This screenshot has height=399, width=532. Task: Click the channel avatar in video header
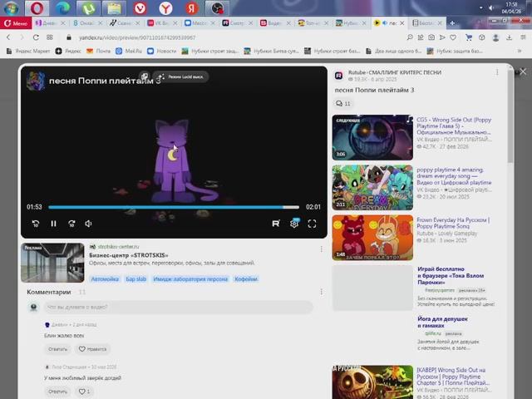pyautogui.click(x=36, y=81)
